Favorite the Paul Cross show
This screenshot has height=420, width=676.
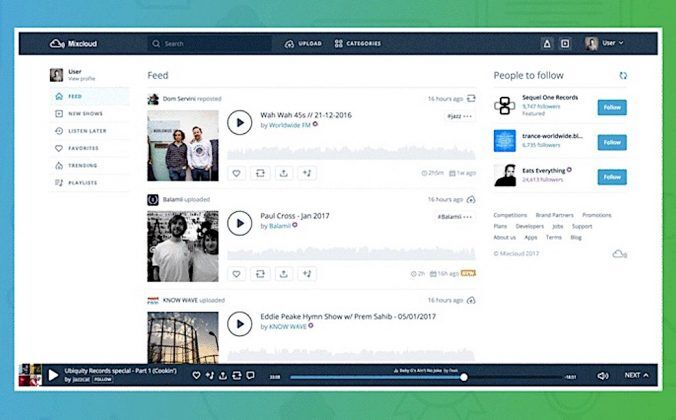coord(236,273)
